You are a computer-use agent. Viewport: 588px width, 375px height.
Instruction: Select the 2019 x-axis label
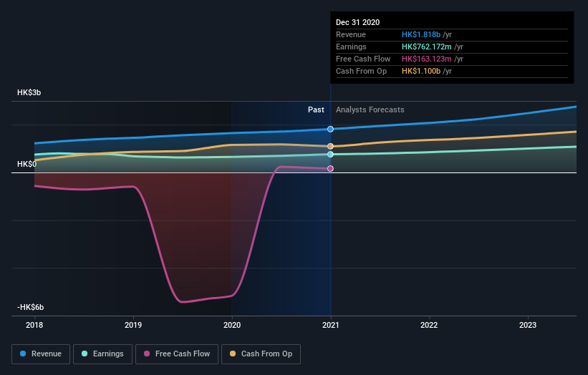pos(133,325)
